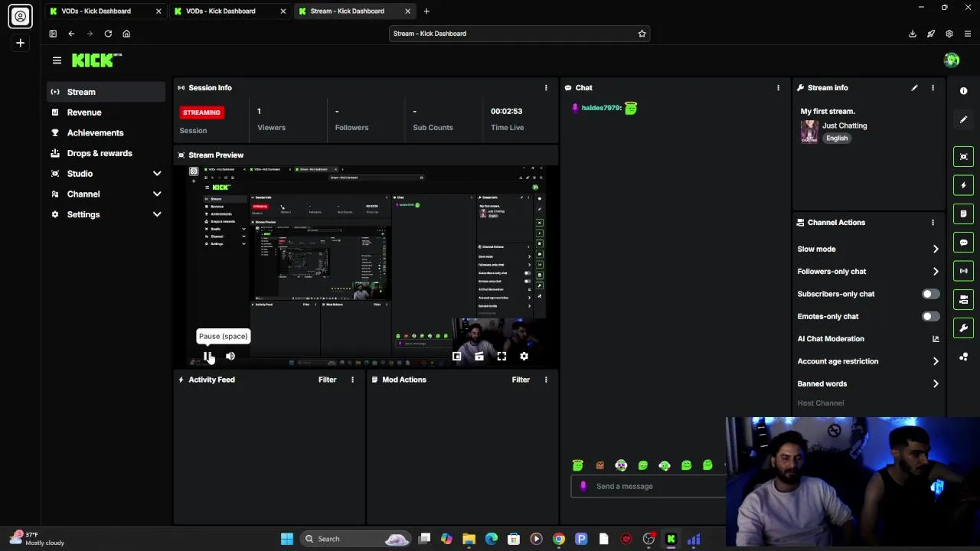Open the Activity Feed Filter

(x=327, y=380)
